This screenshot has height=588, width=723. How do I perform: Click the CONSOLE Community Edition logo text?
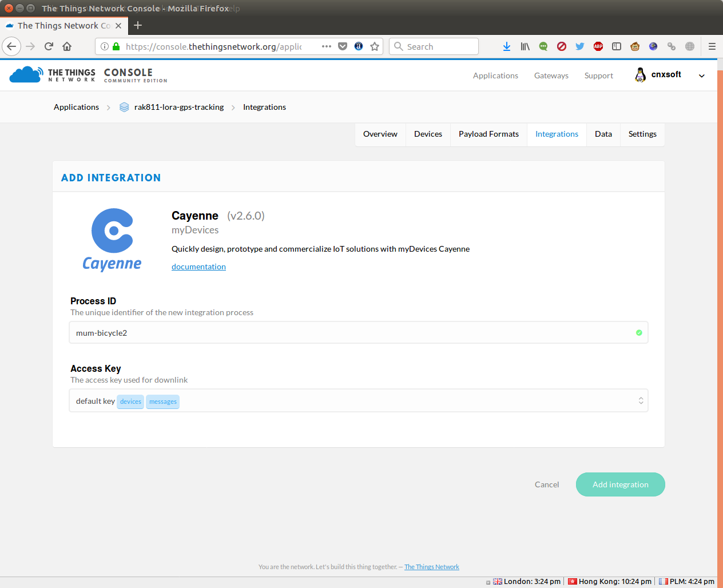coord(136,75)
